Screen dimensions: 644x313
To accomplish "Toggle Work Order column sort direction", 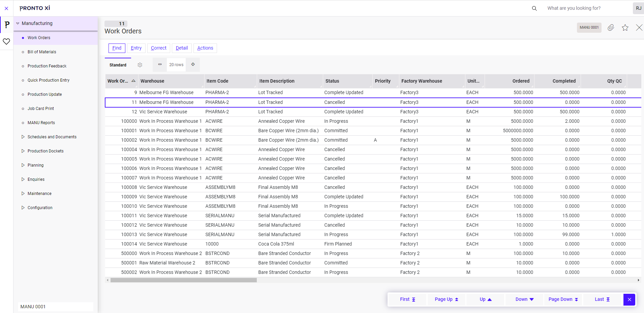I will point(133,81).
